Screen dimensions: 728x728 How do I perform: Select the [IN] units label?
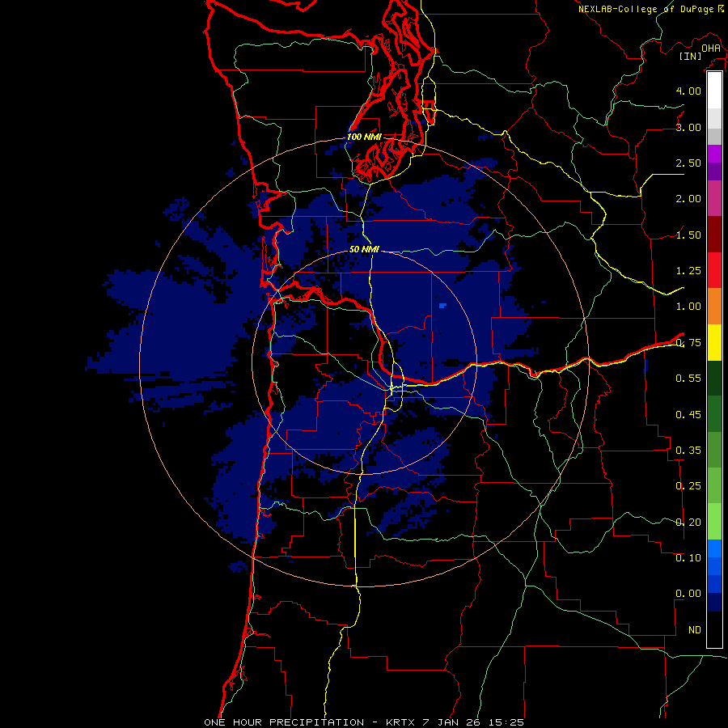(x=691, y=56)
